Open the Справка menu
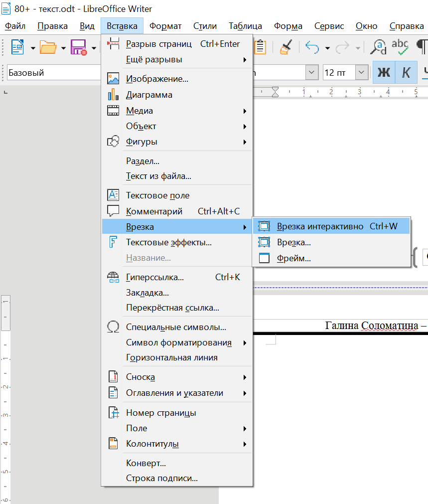The image size is (428, 504). [x=407, y=26]
